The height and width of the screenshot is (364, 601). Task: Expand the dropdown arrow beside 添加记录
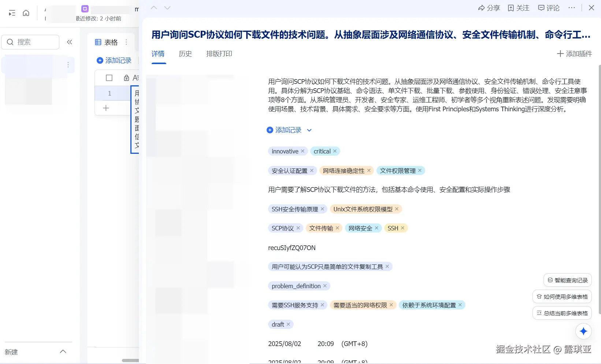309,130
